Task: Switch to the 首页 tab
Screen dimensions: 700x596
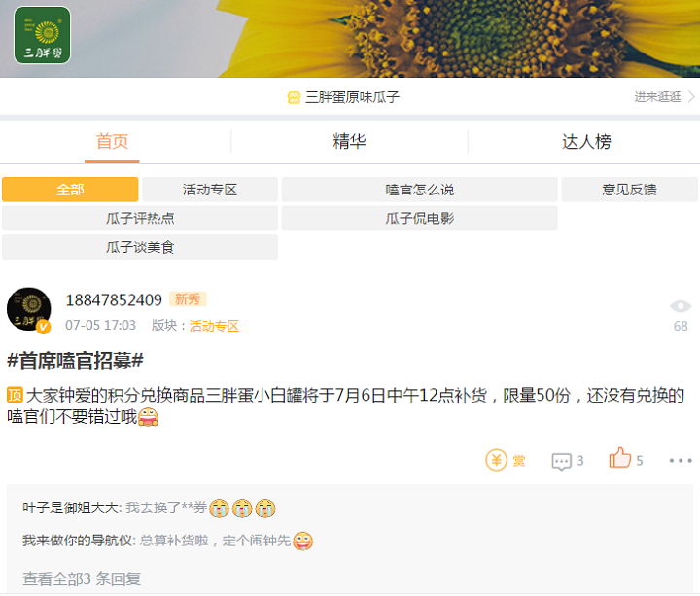Action: point(112,142)
